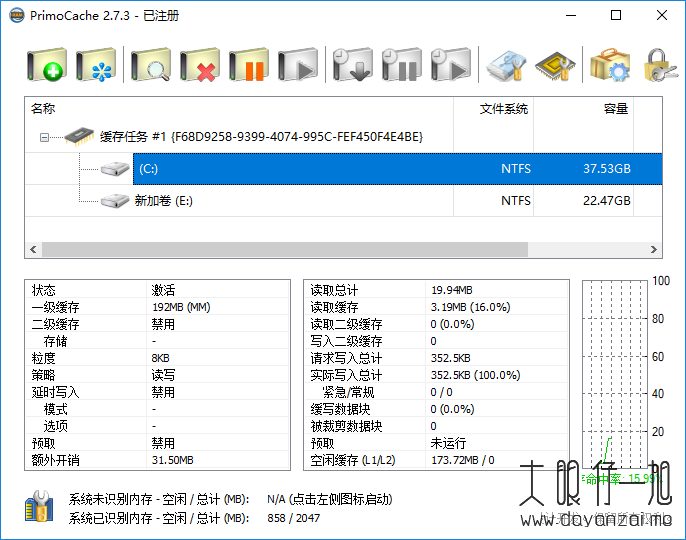Screen dimensions: 686x540
Task: Click the NTFS file system cell for E:
Action: (516, 201)
